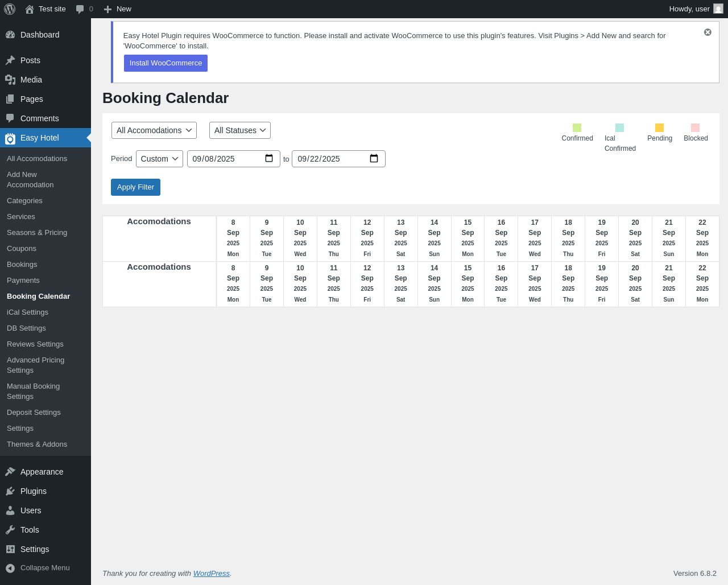Click the Appearance brush icon
Viewport: 728px width, 585px height.
10,472
